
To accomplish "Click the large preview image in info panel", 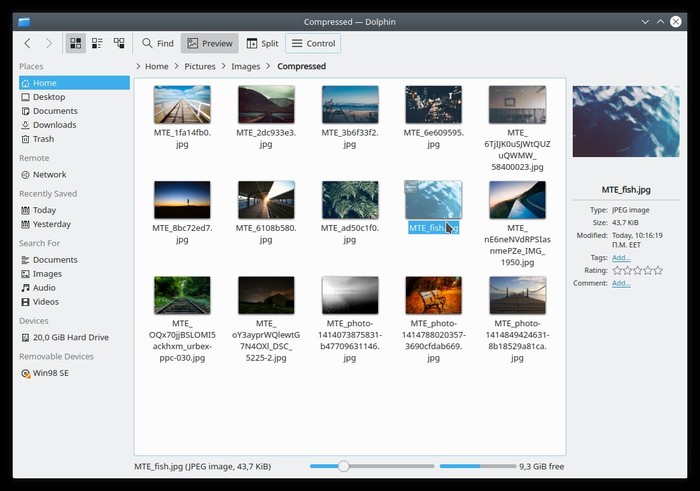I will pyautogui.click(x=626, y=121).
